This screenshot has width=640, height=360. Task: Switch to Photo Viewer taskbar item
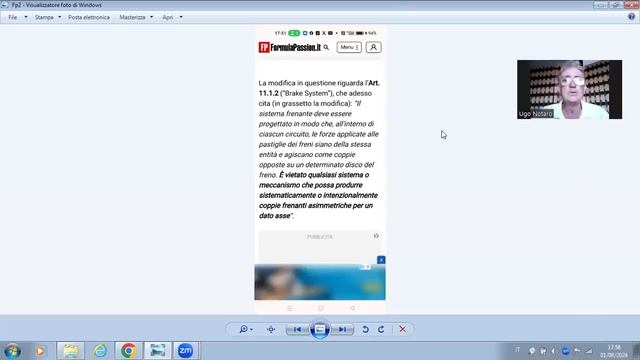158,351
